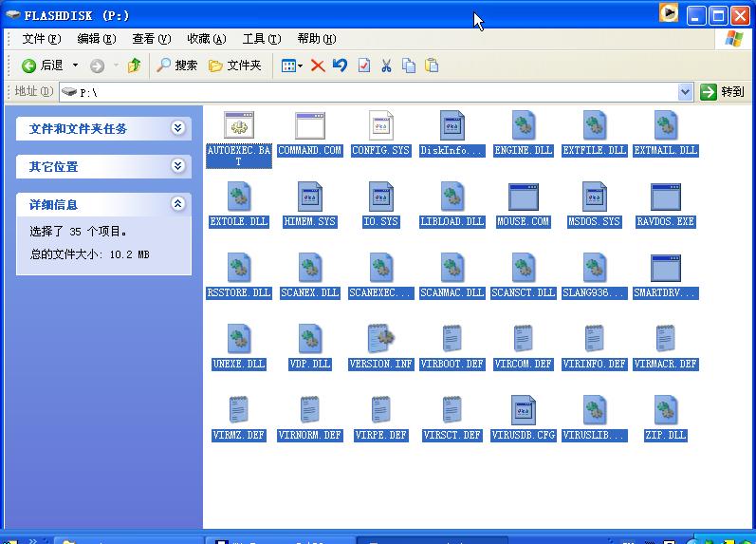Select the VIRUSDB.CFG file icon
This screenshot has width=756, height=544.
pyautogui.click(x=523, y=409)
